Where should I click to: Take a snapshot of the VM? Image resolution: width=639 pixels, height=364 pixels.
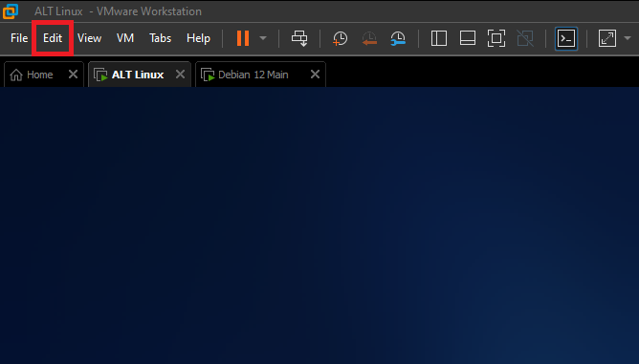[340, 38]
